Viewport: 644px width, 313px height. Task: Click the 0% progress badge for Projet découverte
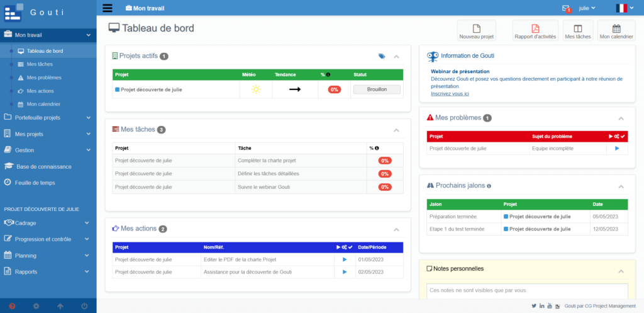[334, 89]
